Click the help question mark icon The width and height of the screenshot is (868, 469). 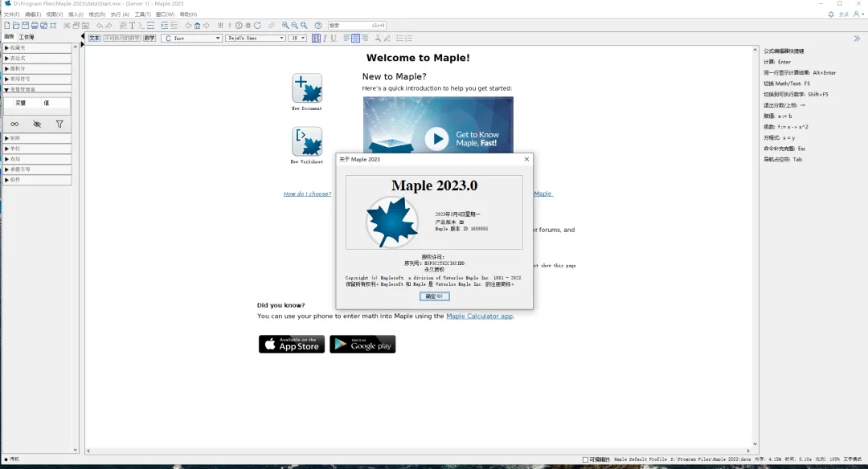click(318, 26)
